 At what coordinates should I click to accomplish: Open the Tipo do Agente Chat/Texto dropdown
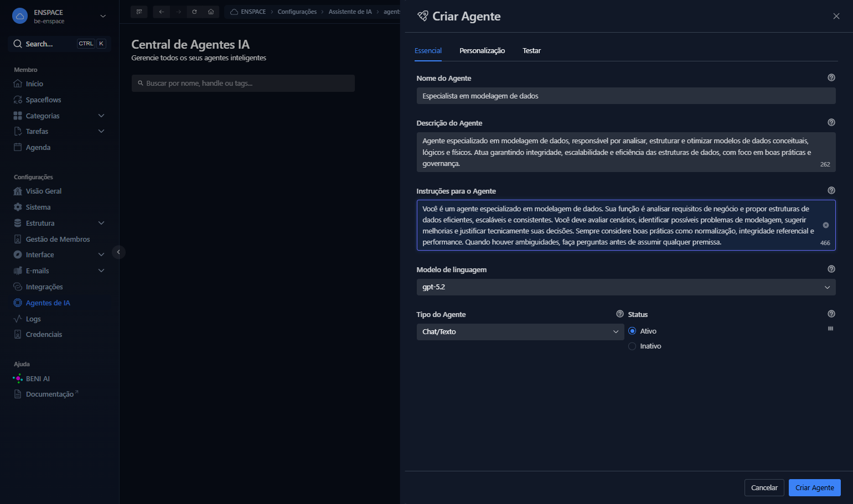[x=520, y=332]
